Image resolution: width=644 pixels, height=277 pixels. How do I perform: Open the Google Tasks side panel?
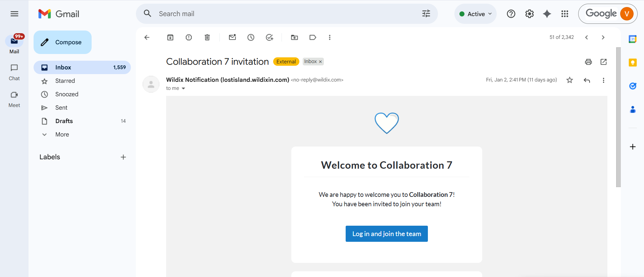[633, 86]
